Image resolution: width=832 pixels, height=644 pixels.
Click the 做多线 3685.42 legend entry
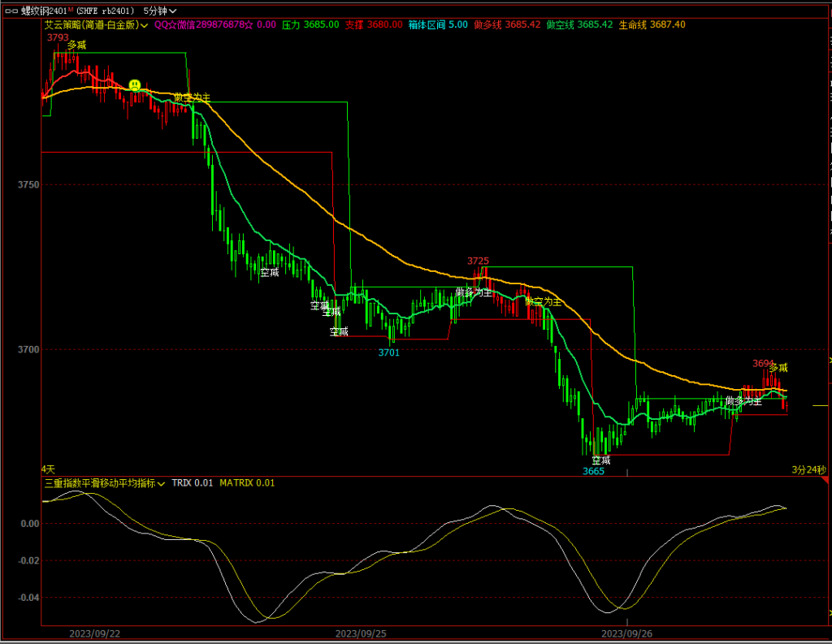click(506, 24)
